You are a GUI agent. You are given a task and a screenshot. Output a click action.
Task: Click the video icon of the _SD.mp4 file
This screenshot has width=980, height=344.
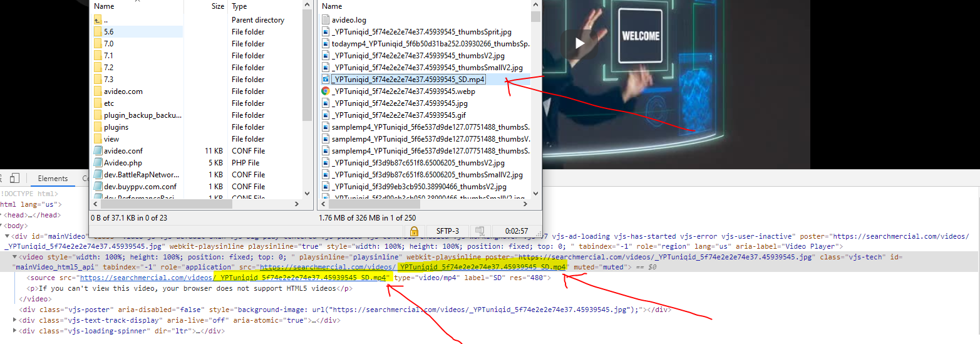click(325, 80)
